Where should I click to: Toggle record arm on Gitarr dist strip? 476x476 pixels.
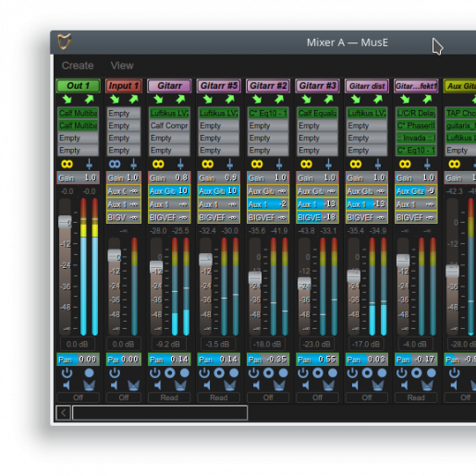click(382, 372)
